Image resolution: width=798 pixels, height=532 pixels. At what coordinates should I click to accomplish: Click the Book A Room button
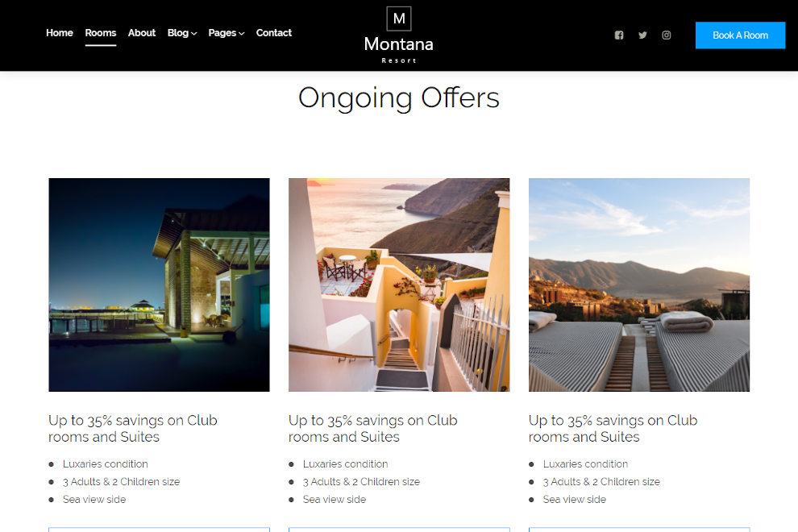(740, 35)
